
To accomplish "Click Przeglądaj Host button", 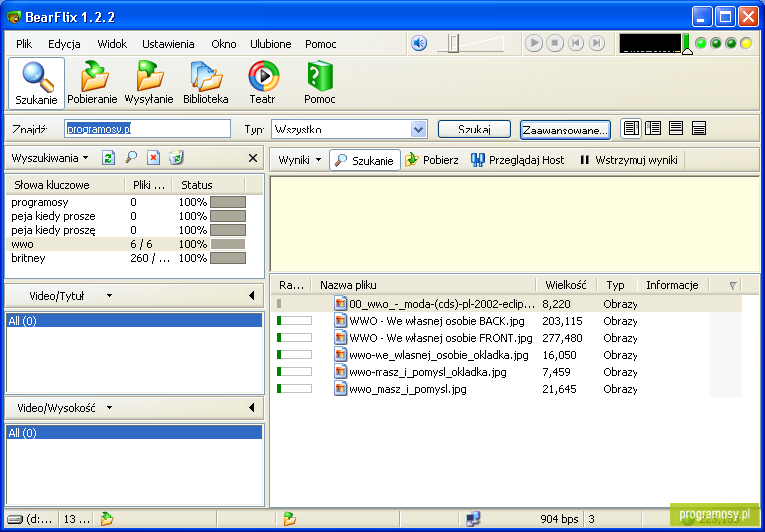I will (518, 160).
